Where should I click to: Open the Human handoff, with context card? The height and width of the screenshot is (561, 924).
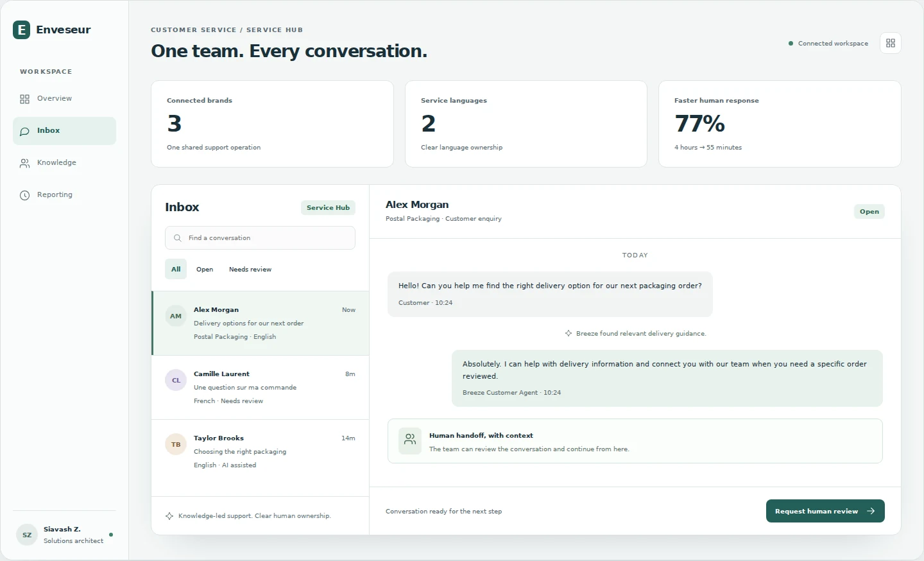tap(635, 441)
